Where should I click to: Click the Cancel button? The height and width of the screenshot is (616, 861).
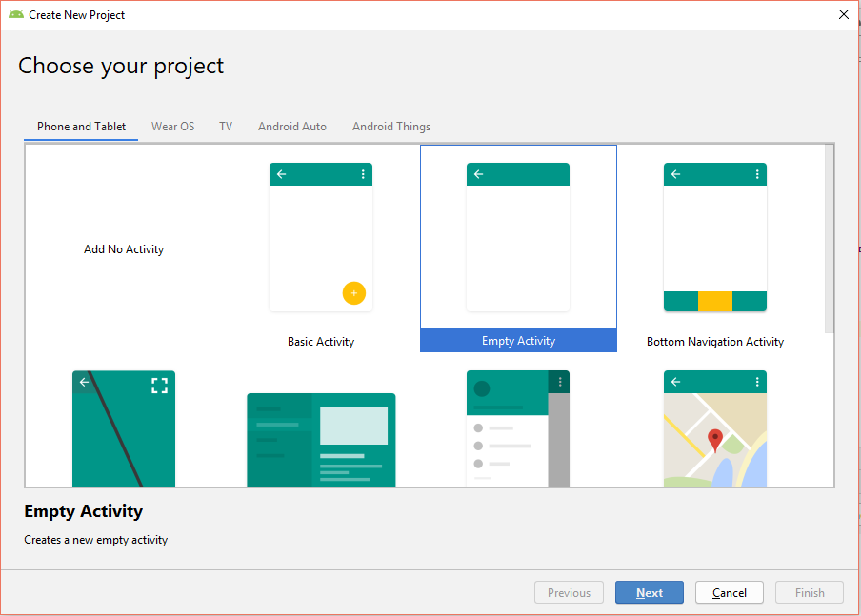click(x=730, y=592)
